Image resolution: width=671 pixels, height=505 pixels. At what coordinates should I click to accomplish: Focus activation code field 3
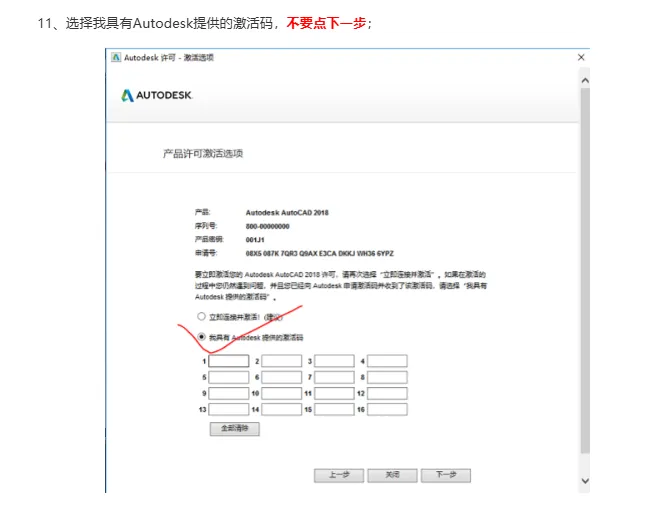coord(334,361)
